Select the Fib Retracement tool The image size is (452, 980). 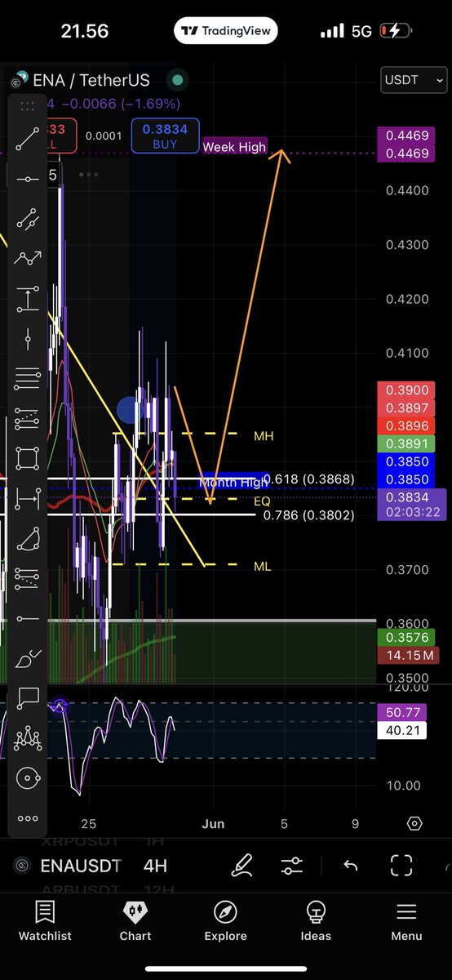[28, 377]
